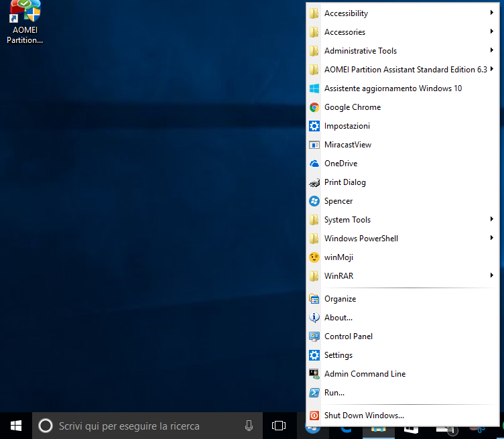Click the red Shut Down Windows icon
504x439 pixels.
click(314, 416)
